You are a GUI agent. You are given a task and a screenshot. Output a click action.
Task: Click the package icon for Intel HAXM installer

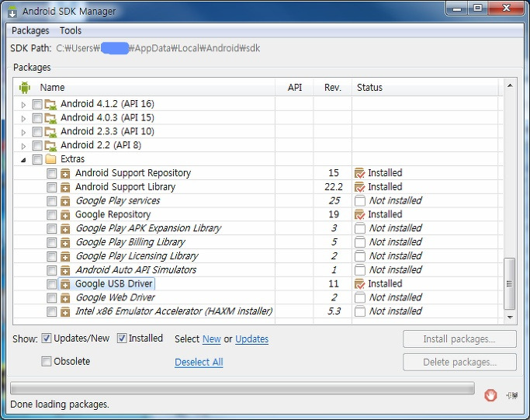point(65,312)
